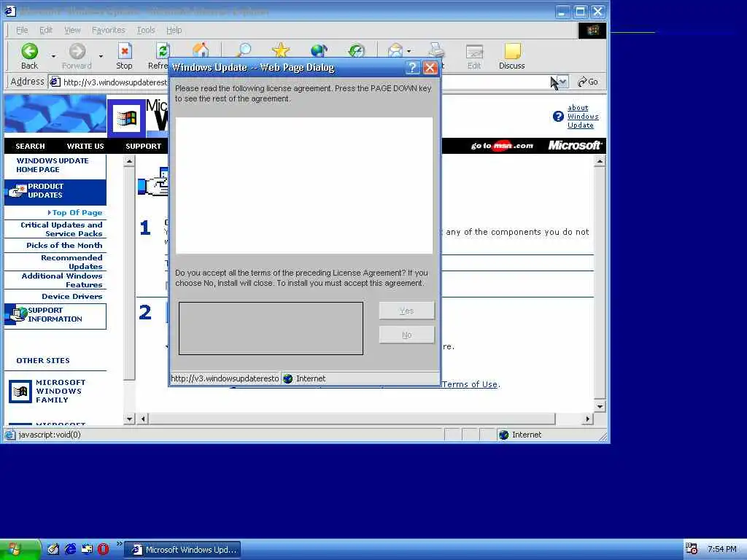This screenshot has width=747, height=560.
Task: Expand the Address bar dropdown list
Action: pyautogui.click(x=563, y=82)
